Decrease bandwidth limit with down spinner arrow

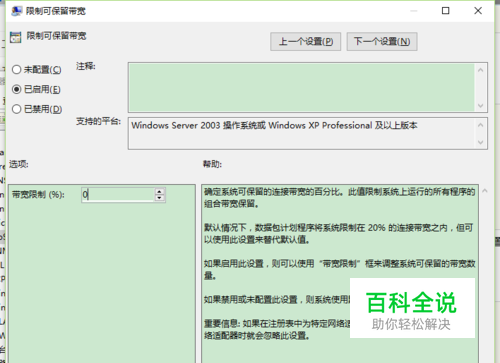pyautogui.click(x=160, y=198)
